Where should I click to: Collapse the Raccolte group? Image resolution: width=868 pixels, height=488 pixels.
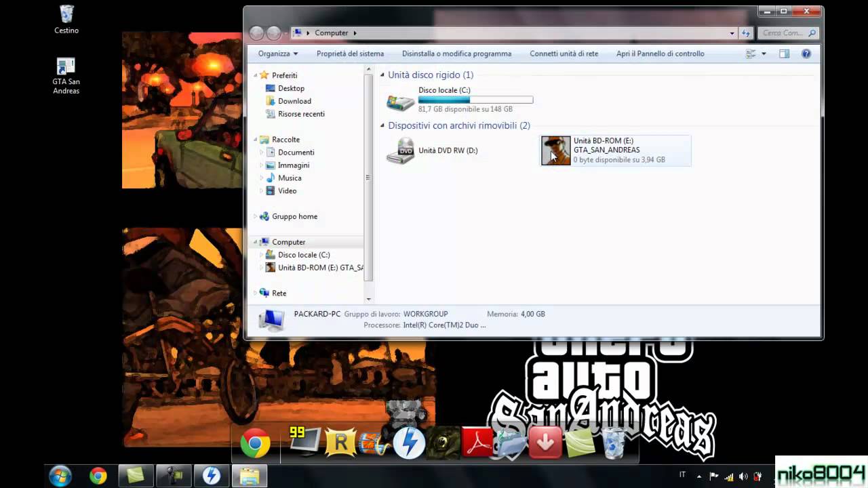[256, 140]
